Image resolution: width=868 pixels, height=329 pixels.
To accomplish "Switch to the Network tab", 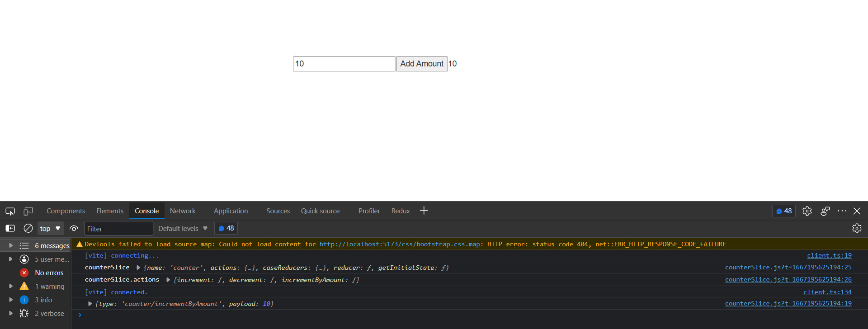I will [183, 211].
